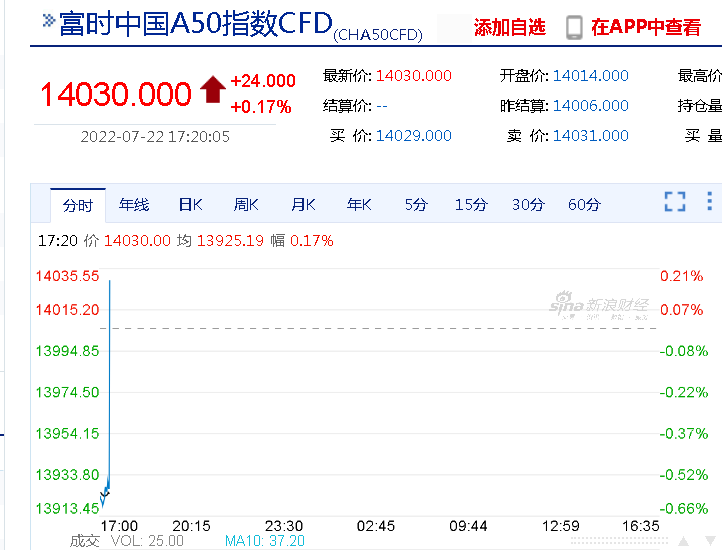
Task: Click the (CHA50CFD) ticker code
Action: [x=378, y=35]
